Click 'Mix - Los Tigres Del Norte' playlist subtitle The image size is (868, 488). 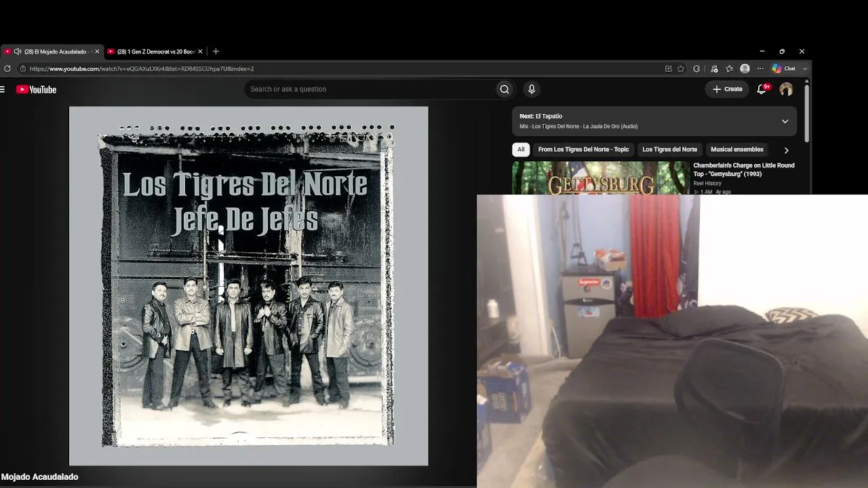[578, 126]
